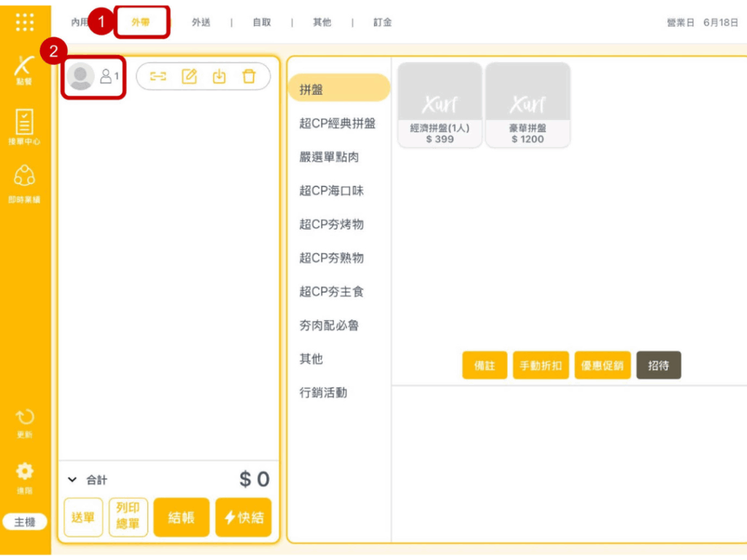747x560 pixels.
Task: Select 點餐 ordering icon in sidebar
Action: (25, 70)
